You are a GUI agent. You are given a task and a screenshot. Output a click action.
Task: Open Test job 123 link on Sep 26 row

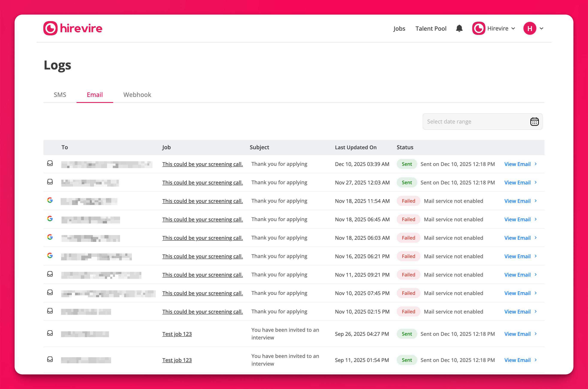pos(177,334)
